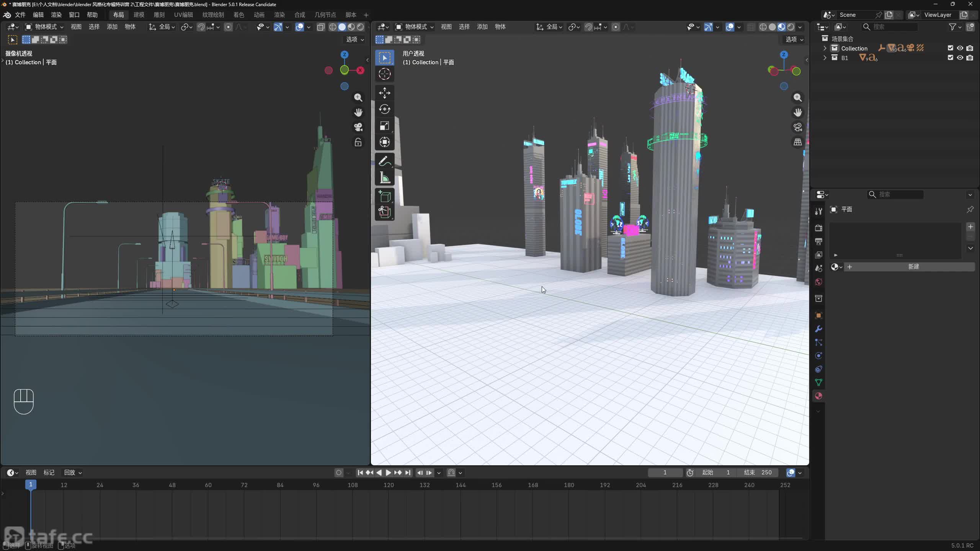The width and height of the screenshot is (980, 551).
Task: Toggle camera view in right viewport
Action: (798, 127)
